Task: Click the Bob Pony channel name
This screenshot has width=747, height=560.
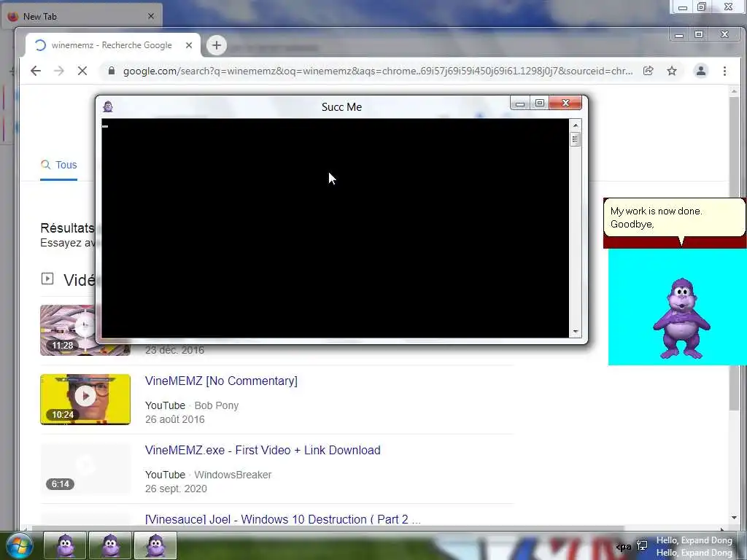Action: (216, 405)
